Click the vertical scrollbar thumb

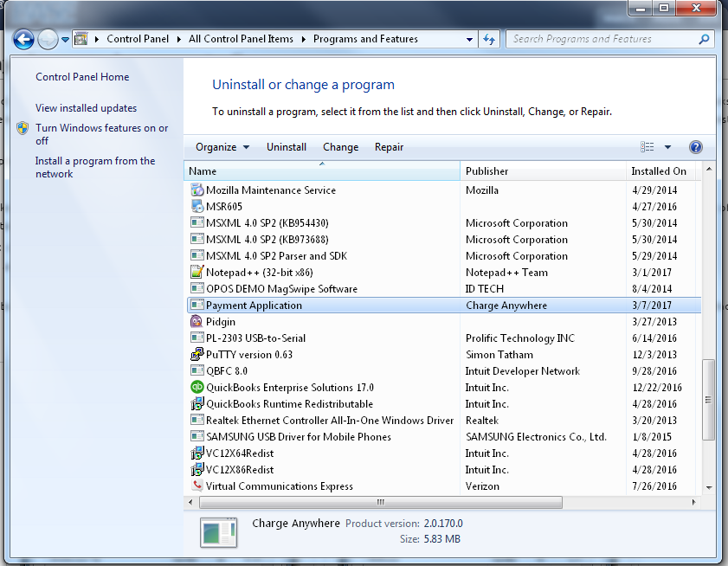pyautogui.click(x=708, y=400)
